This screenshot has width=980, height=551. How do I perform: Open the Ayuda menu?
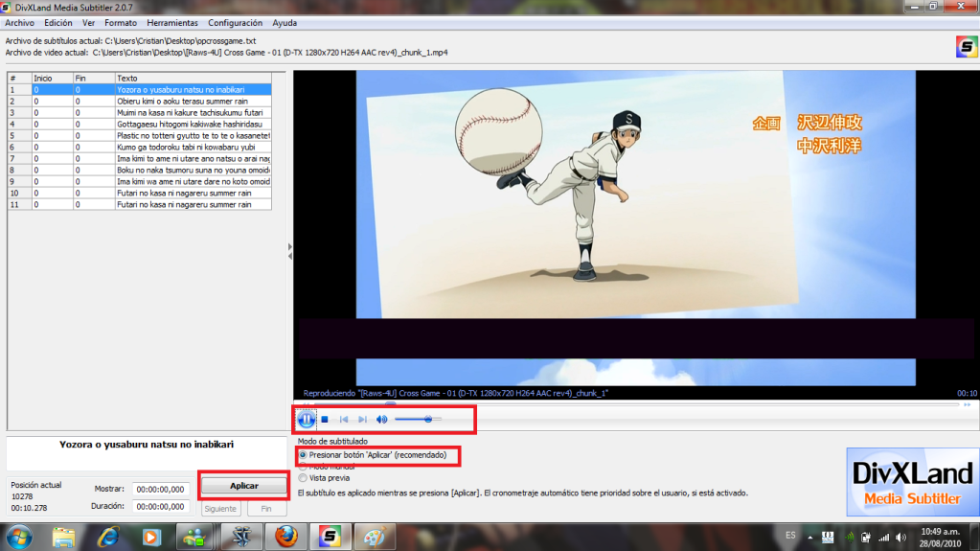tap(285, 22)
